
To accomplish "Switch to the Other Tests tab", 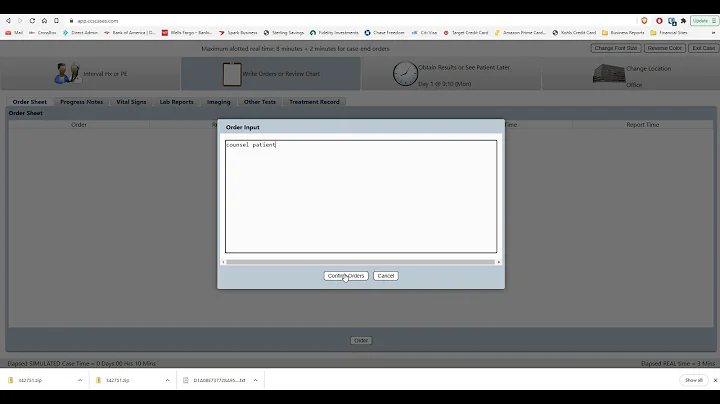I will (259, 102).
